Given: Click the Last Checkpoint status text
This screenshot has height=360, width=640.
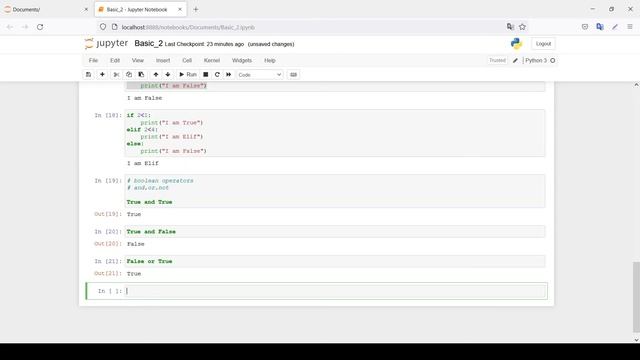Looking at the screenshot, I should point(204,44).
